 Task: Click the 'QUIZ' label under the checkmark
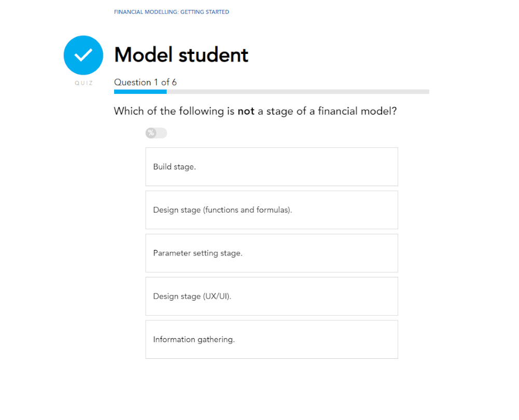(x=84, y=83)
